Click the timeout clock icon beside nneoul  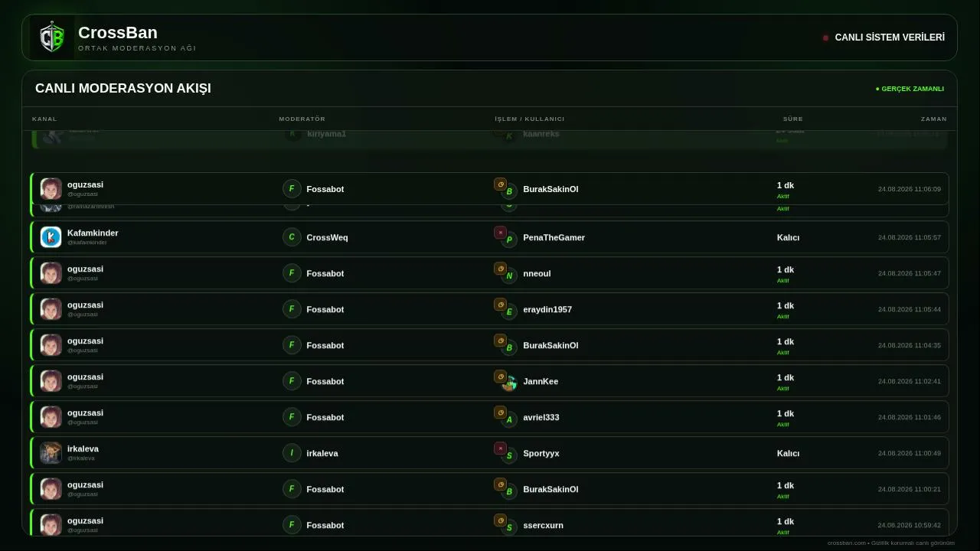(501, 269)
